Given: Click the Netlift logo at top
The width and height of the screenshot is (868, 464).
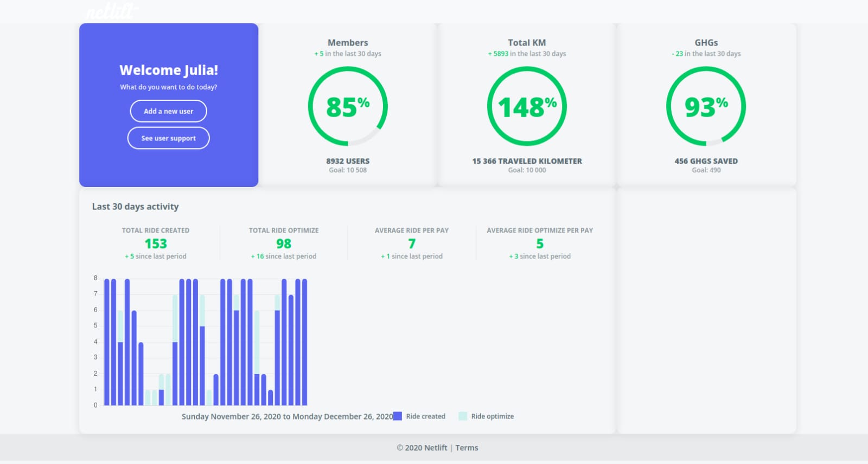Looking at the screenshot, I should pos(111,11).
